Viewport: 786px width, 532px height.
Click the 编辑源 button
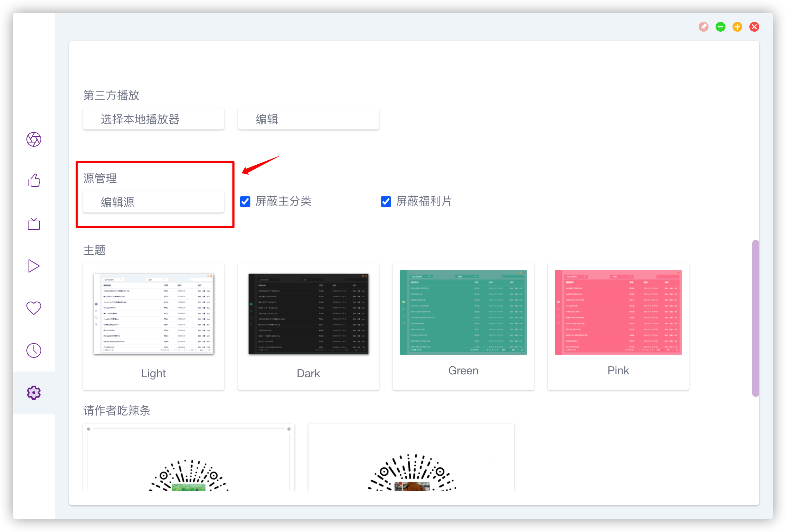(154, 202)
